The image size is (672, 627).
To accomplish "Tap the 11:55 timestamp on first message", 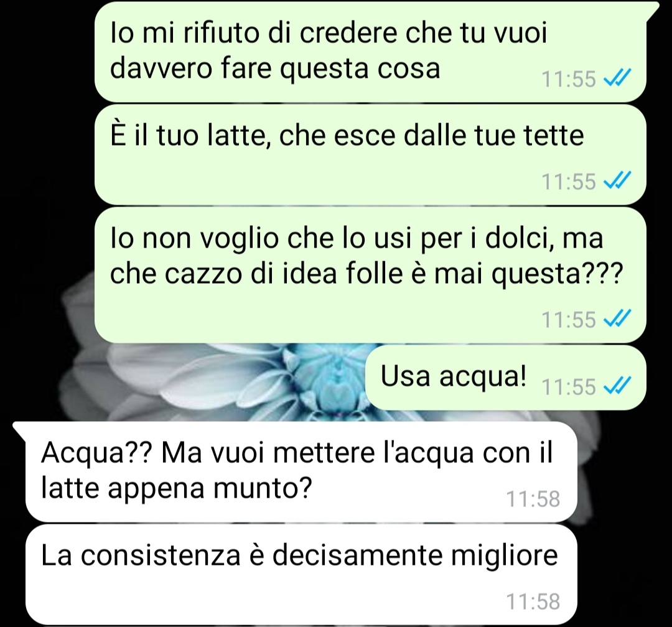I will (569, 79).
